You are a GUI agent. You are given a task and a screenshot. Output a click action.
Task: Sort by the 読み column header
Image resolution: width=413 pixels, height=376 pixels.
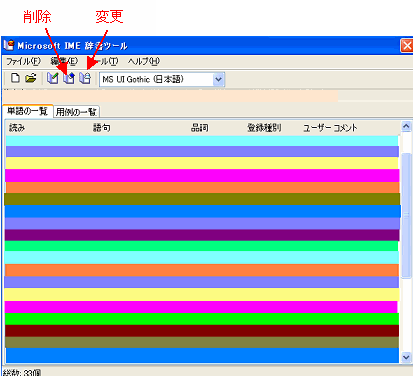pos(17,128)
